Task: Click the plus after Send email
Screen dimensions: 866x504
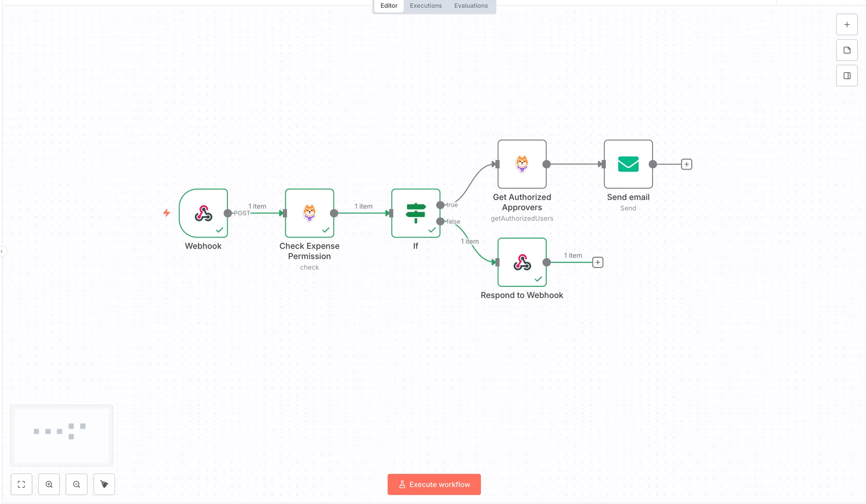Action: pyautogui.click(x=686, y=164)
